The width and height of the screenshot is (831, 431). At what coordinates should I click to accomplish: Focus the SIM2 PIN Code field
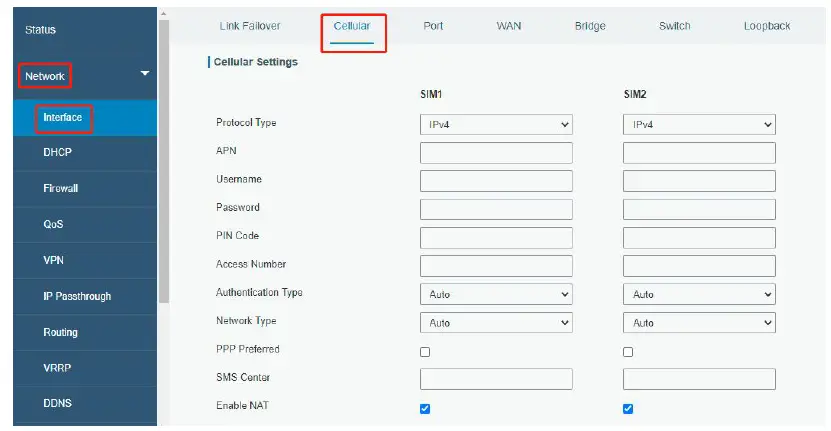point(699,238)
